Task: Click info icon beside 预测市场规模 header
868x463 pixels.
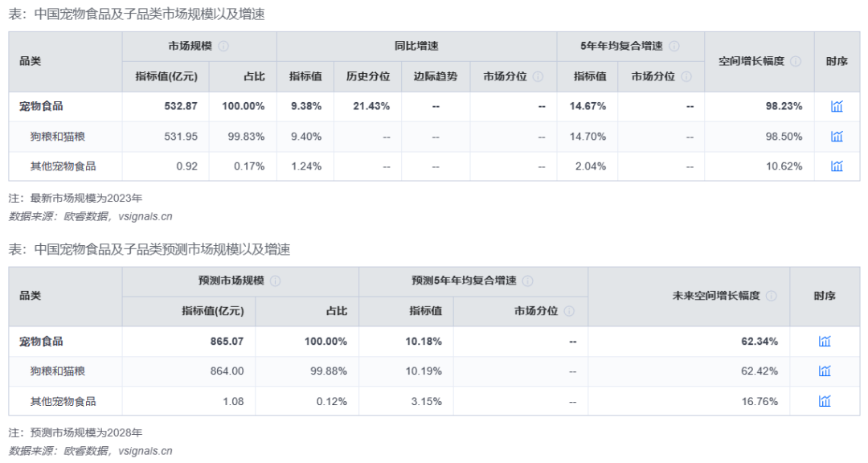Action: pos(276,281)
